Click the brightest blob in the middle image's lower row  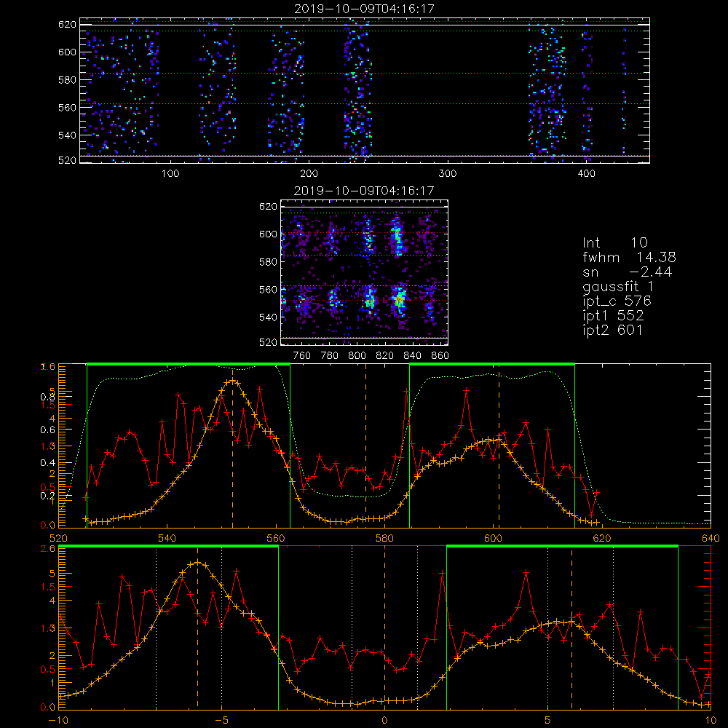coord(399,299)
